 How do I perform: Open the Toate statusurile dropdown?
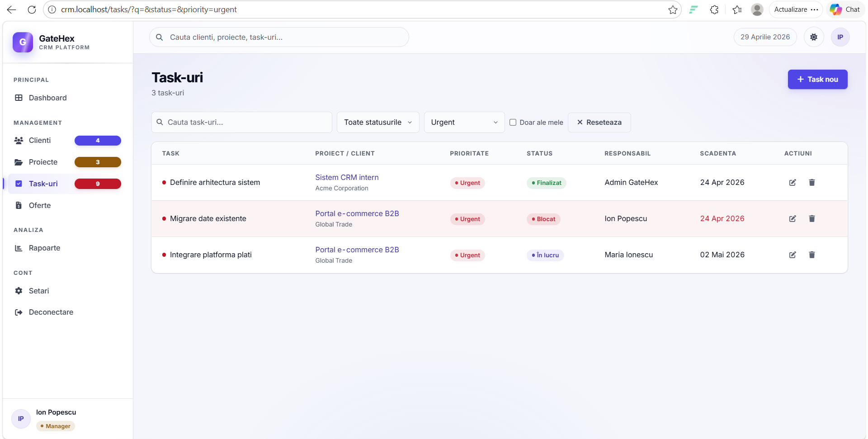[378, 123]
